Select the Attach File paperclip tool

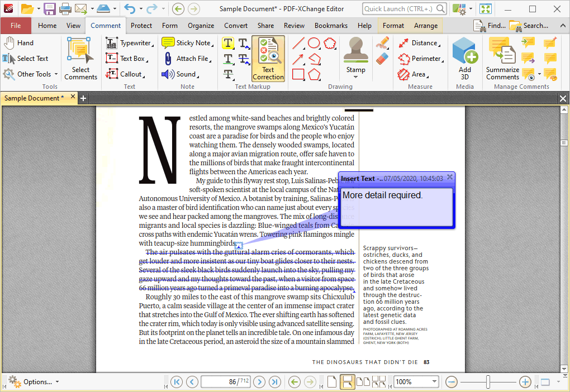tap(186, 59)
